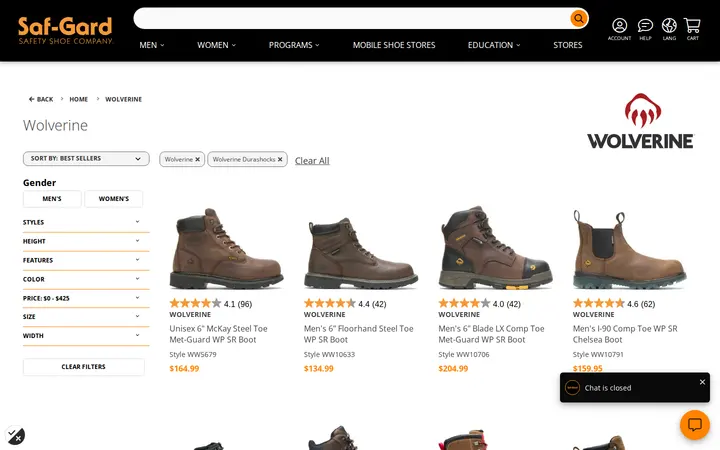The width and height of the screenshot is (720, 450).
Task: Open the Education navigation menu
Action: (494, 45)
